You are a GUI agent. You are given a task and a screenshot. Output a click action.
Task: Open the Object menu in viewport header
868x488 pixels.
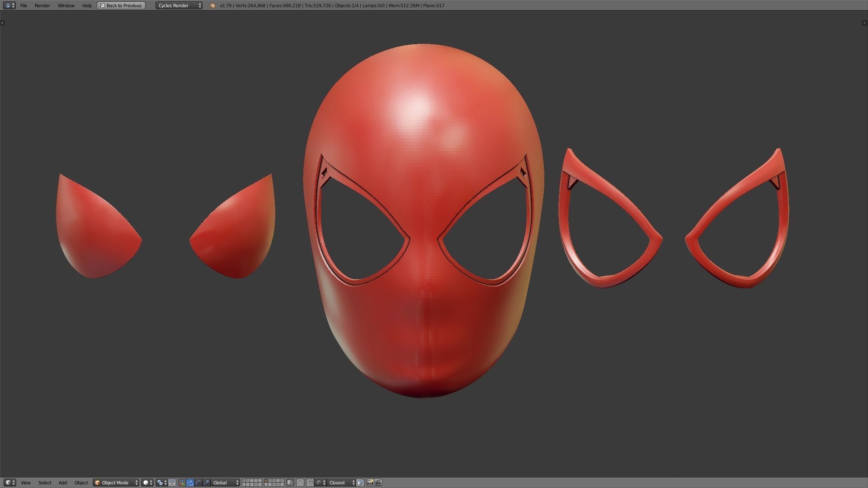tap(81, 483)
